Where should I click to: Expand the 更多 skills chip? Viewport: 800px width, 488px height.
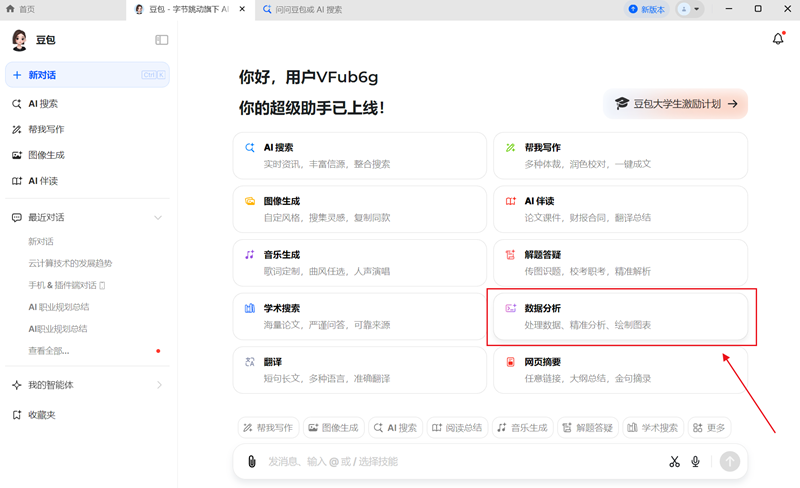pos(709,428)
